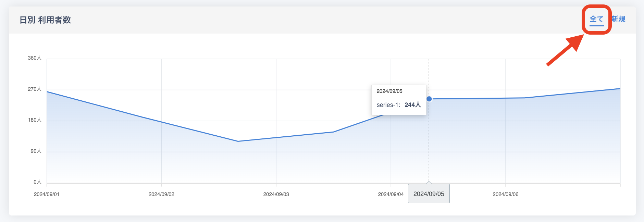Click the 244人 value in the tooltip
Image resolution: width=644 pixels, height=222 pixels.
coord(412,105)
